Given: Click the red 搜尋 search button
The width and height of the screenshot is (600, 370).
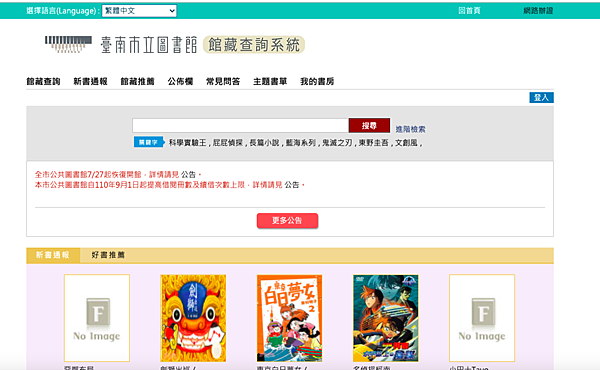Looking at the screenshot, I should click(x=369, y=126).
